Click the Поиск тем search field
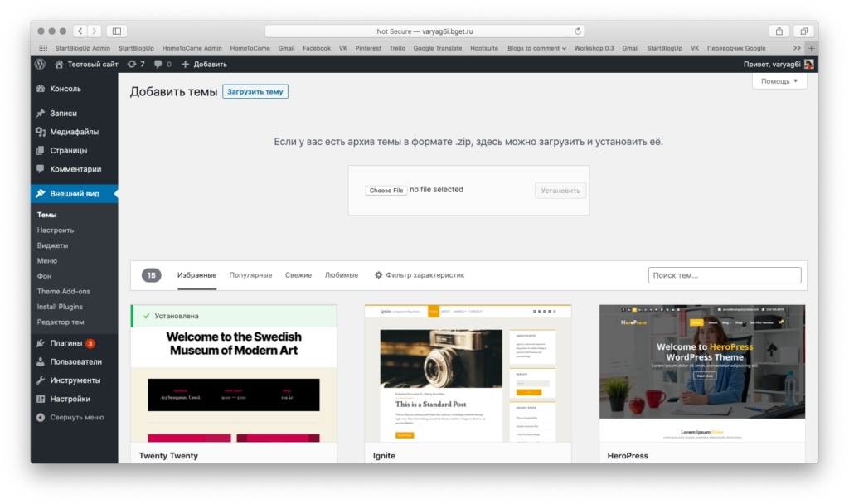This screenshot has height=504, width=849. point(724,275)
